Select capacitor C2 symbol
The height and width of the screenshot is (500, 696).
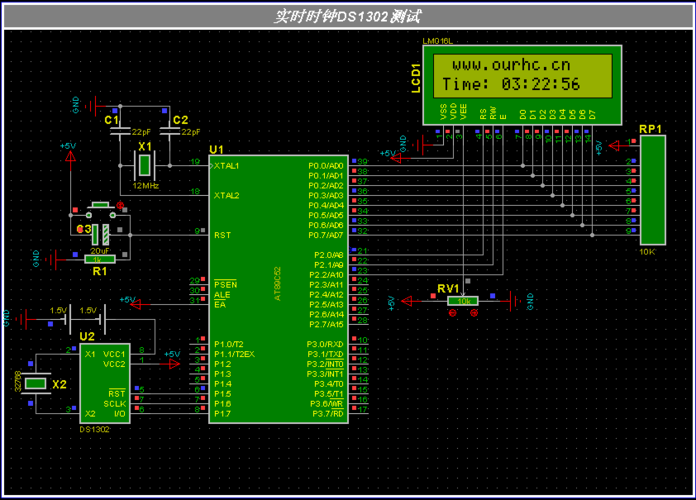(170, 131)
